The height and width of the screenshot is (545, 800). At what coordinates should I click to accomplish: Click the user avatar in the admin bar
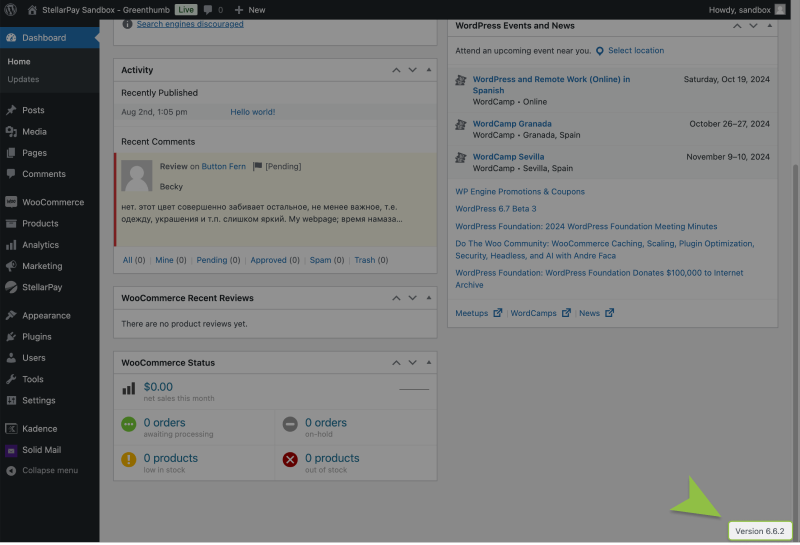click(x=779, y=9)
